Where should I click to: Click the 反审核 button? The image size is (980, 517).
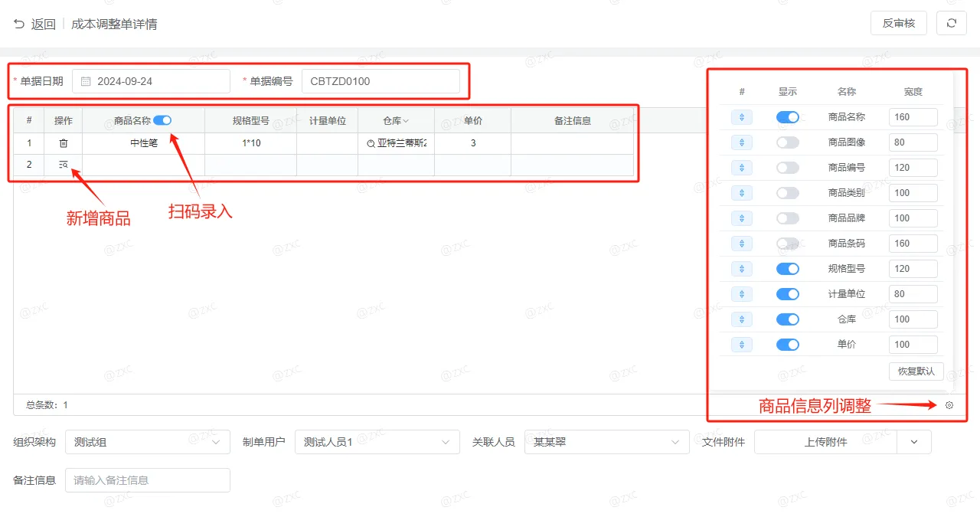click(899, 23)
